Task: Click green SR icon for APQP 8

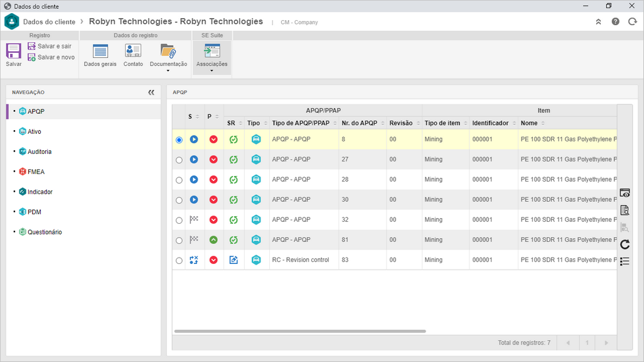Action: pyautogui.click(x=233, y=140)
